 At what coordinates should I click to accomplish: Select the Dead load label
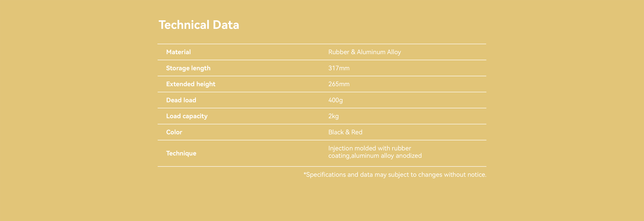coord(181,100)
